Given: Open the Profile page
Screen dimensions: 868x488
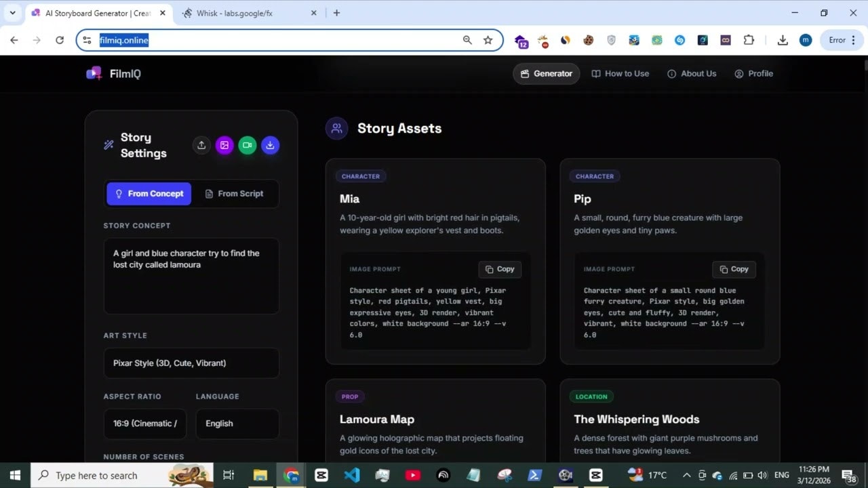Looking at the screenshot, I should click(x=753, y=73).
